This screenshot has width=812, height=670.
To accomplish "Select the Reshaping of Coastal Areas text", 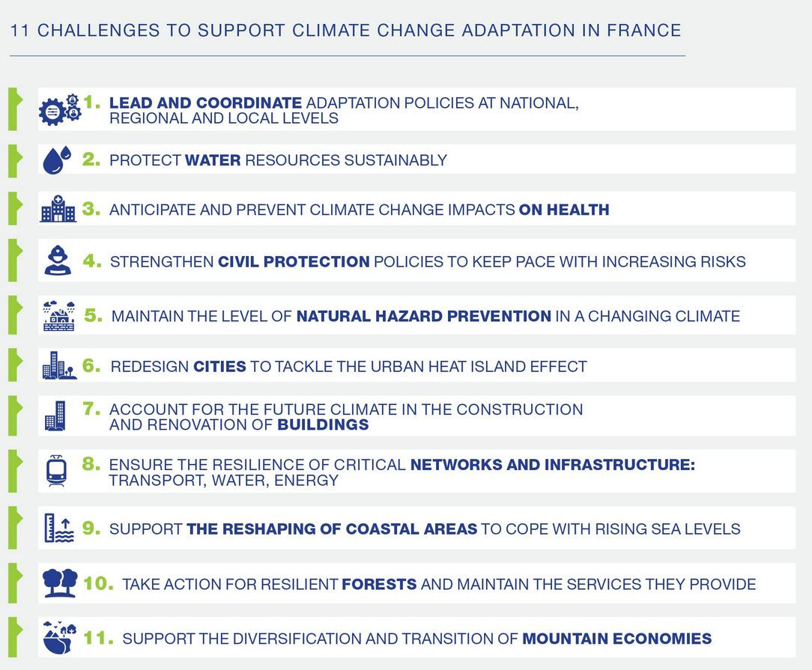I will point(332,529).
